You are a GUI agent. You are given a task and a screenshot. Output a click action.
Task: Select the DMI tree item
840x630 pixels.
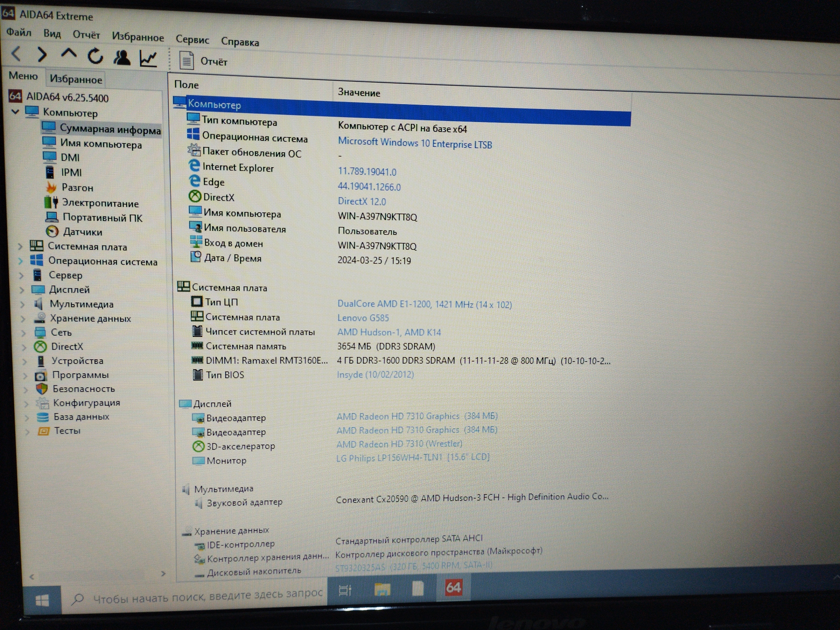(x=61, y=157)
